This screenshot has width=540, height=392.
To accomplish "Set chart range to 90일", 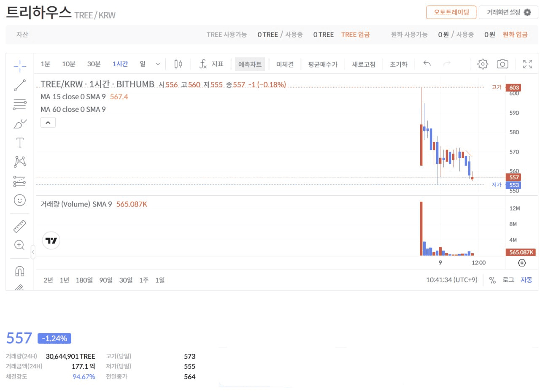I will click(106, 280).
